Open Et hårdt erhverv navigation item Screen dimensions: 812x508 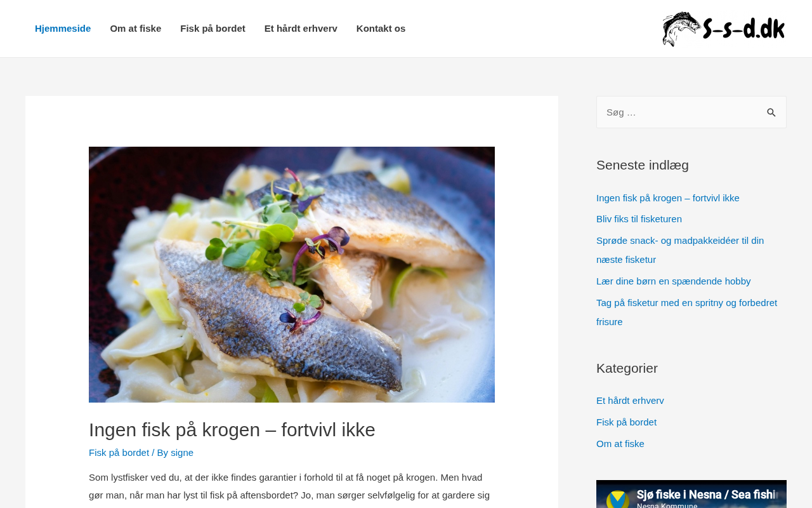(301, 29)
